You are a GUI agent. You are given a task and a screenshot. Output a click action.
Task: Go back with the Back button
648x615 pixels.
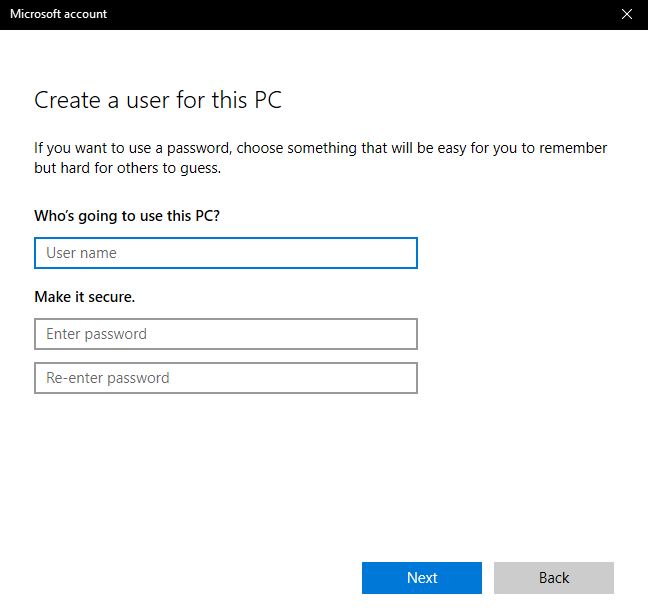coord(553,578)
